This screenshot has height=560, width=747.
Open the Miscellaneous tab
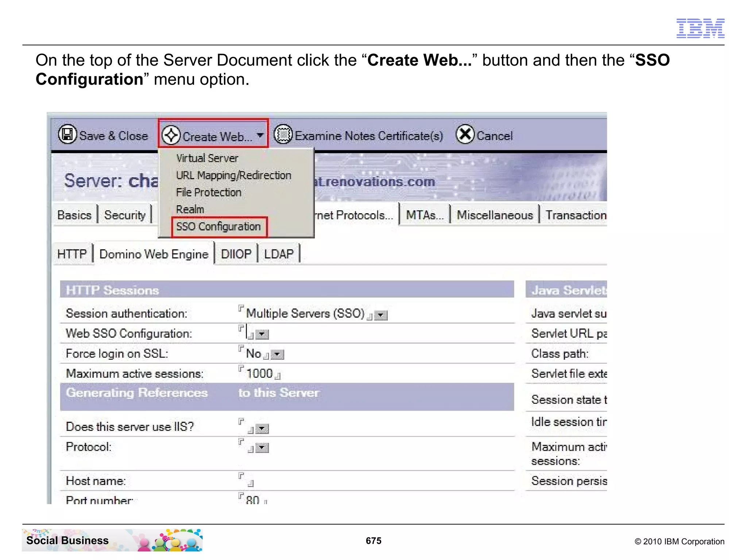(495, 215)
